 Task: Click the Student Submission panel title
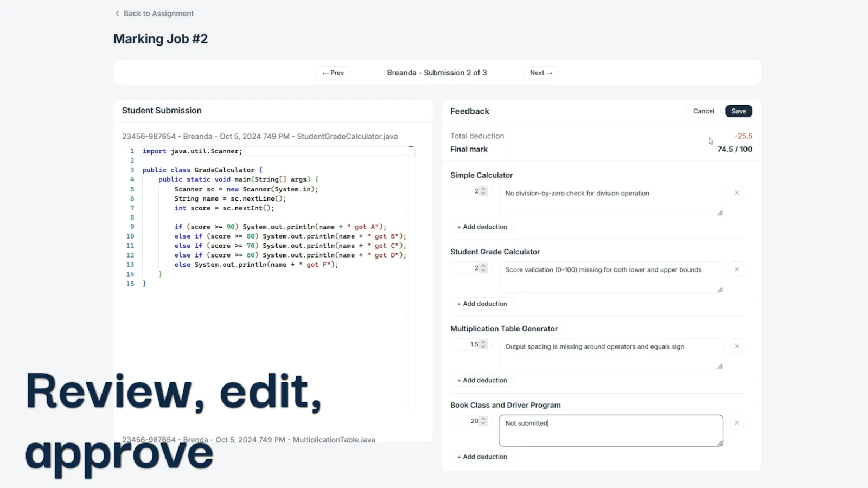[162, 110]
